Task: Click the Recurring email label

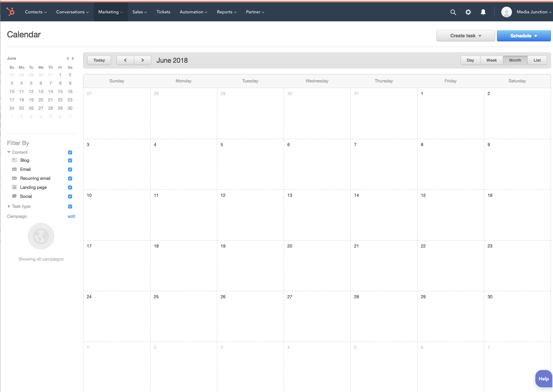Action: 35,178
